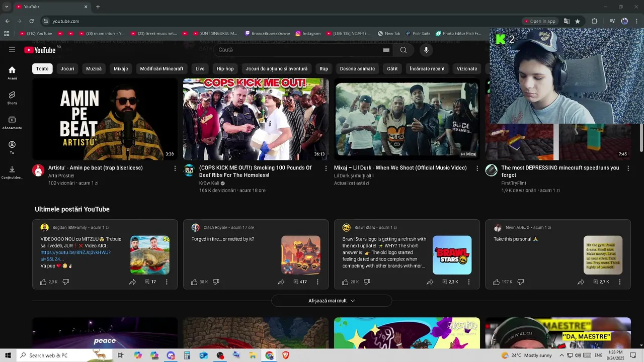Bookmark this page with star icon
The image size is (644, 362).
578,21
